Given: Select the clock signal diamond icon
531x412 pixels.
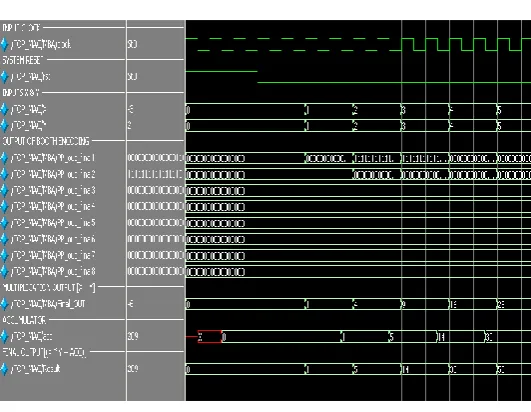Looking at the screenshot, I should pyautogui.click(x=4, y=44).
